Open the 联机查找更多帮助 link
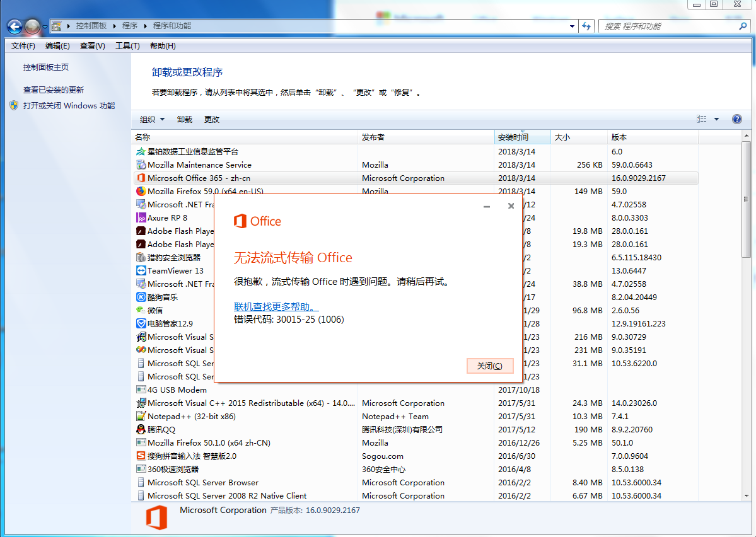 (276, 306)
